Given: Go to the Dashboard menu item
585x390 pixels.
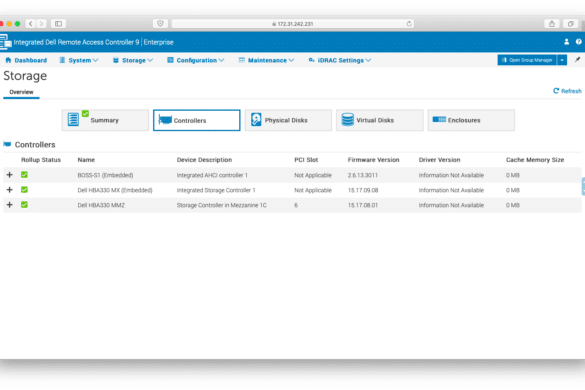Looking at the screenshot, I should click(x=26, y=60).
